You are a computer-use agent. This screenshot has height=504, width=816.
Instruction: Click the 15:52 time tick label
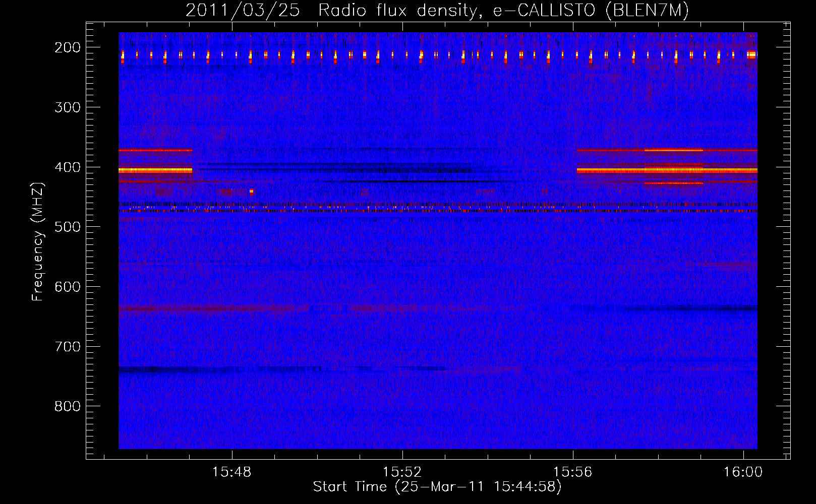(x=402, y=472)
